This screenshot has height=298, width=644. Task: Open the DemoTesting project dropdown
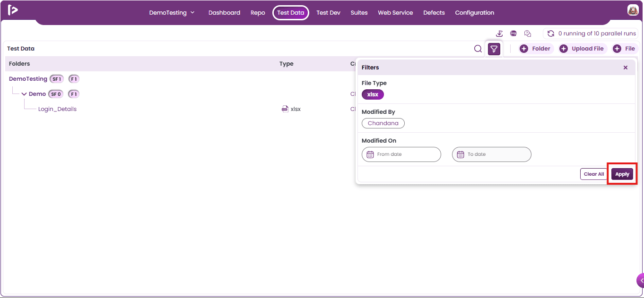(x=172, y=13)
